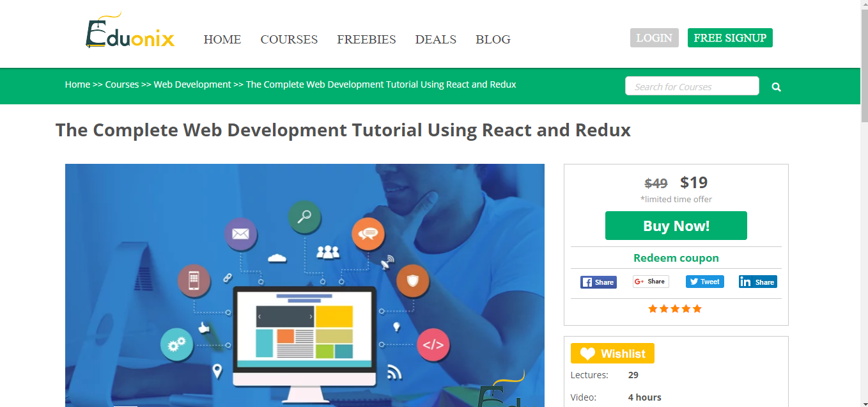Image resolution: width=868 pixels, height=407 pixels.
Task: Go to the FREEBIES page
Action: 366,40
